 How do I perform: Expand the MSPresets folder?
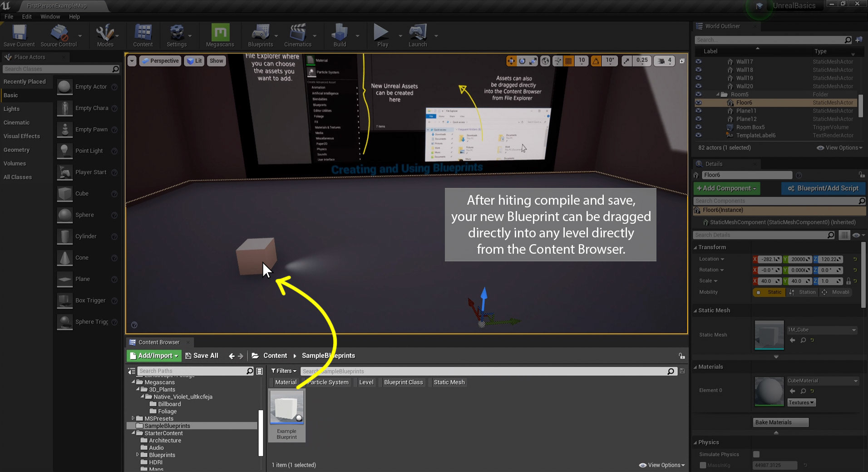click(133, 418)
